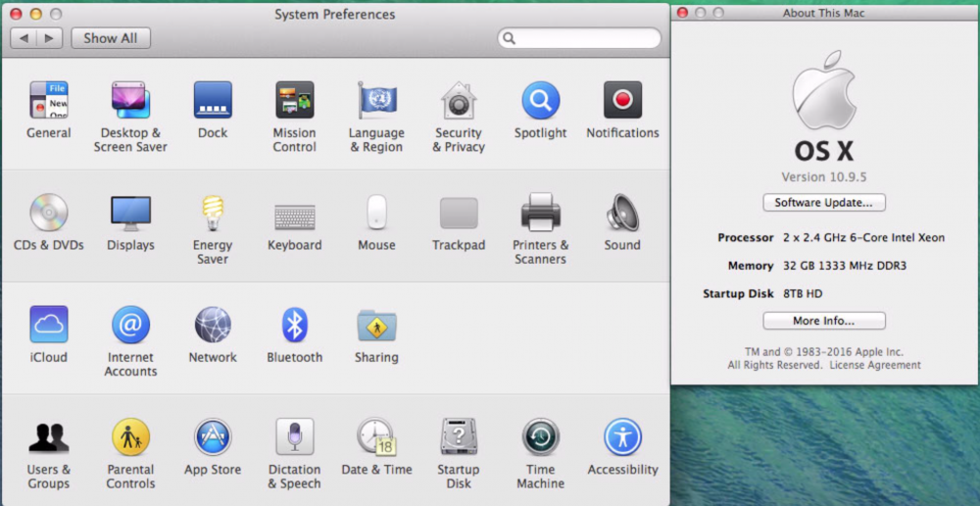The width and height of the screenshot is (980, 506).
Task: Click Software Update in About This Mac
Action: point(824,203)
